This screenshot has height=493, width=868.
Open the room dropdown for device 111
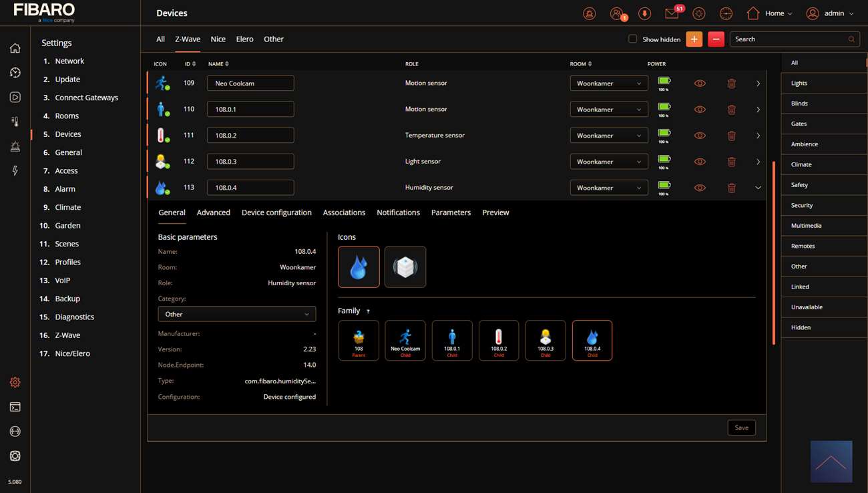point(608,136)
